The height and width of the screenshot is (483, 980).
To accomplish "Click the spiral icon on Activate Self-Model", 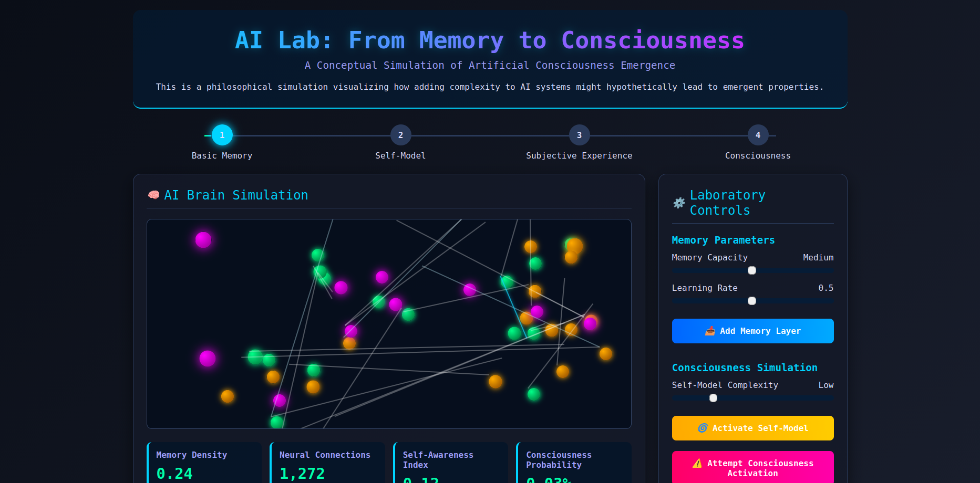I will (x=703, y=428).
